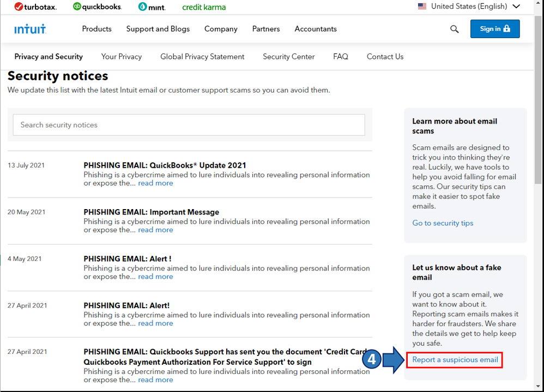
Task: Go to the Your Privacy tab
Action: pyautogui.click(x=122, y=57)
